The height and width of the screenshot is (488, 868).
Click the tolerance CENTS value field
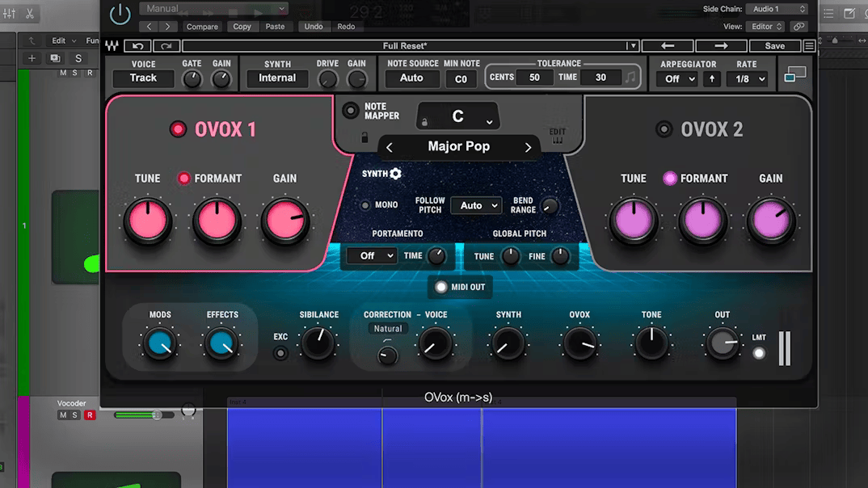534,78
